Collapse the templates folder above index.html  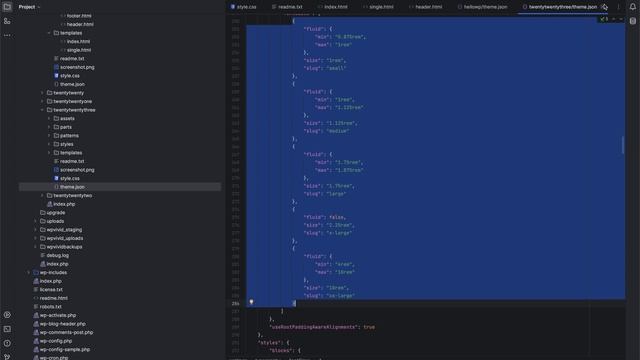click(x=49, y=33)
